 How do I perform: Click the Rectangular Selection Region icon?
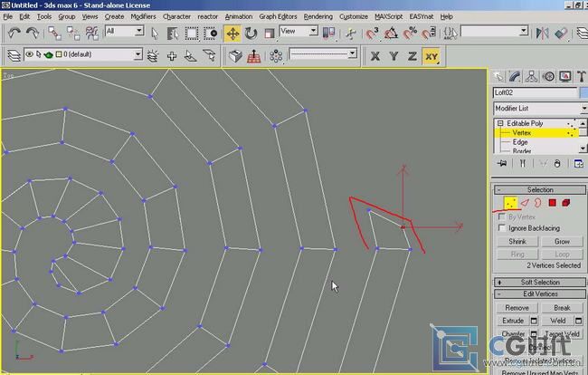click(191, 34)
